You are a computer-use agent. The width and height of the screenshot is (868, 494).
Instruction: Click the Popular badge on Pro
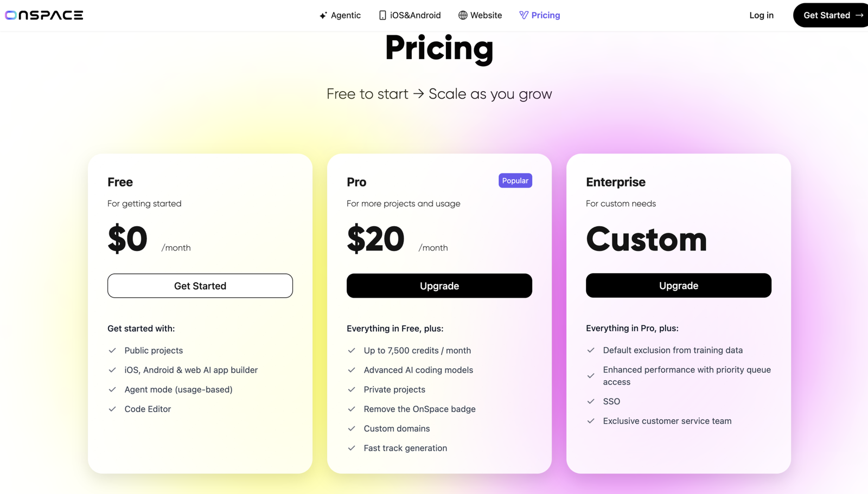pos(515,181)
